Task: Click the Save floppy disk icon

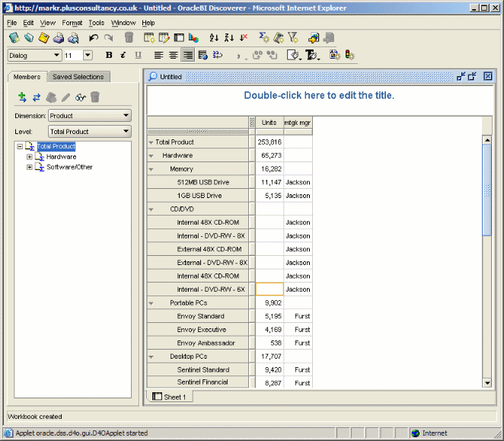Action: [x=43, y=38]
